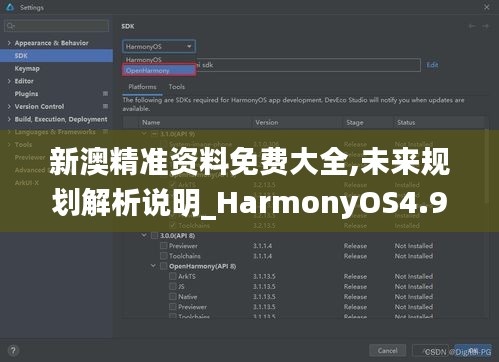Click Not Installed in the JS row
Image resolution: width=499 pixels, height=362 pixels.
pos(414,286)
